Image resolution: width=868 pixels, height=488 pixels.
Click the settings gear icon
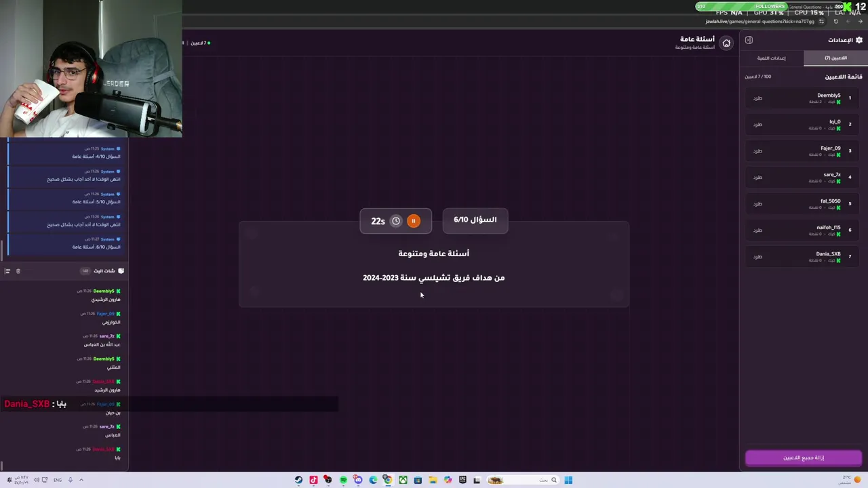click(x=859, y=40)
